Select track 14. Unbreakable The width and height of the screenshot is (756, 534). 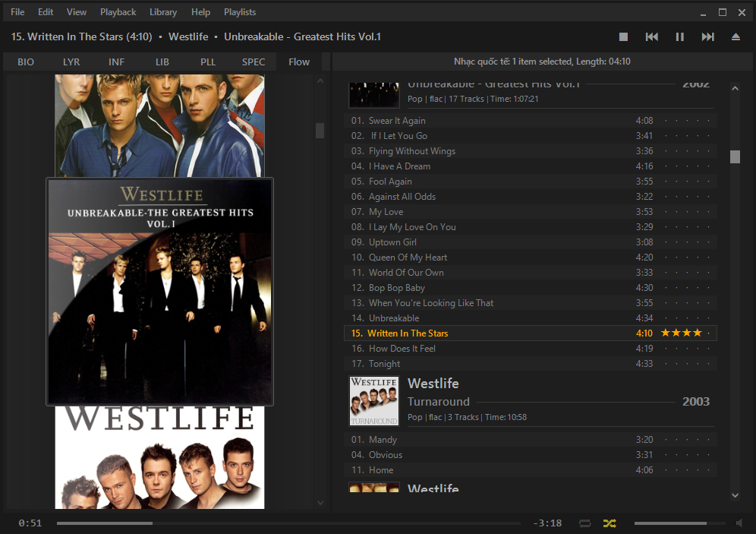click(x=531, y=318)
